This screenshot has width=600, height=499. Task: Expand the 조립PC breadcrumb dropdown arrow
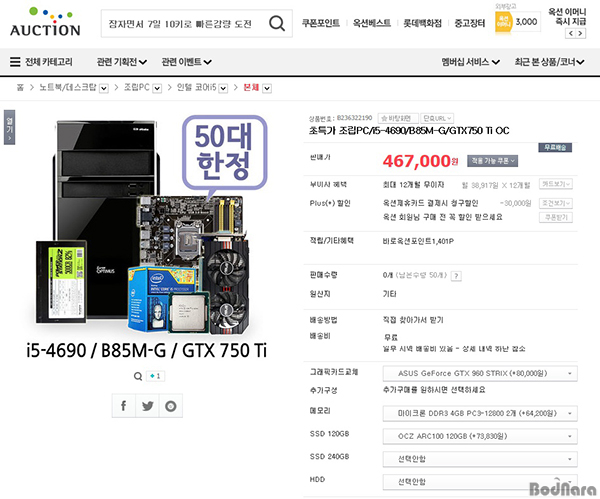point(157,88)
